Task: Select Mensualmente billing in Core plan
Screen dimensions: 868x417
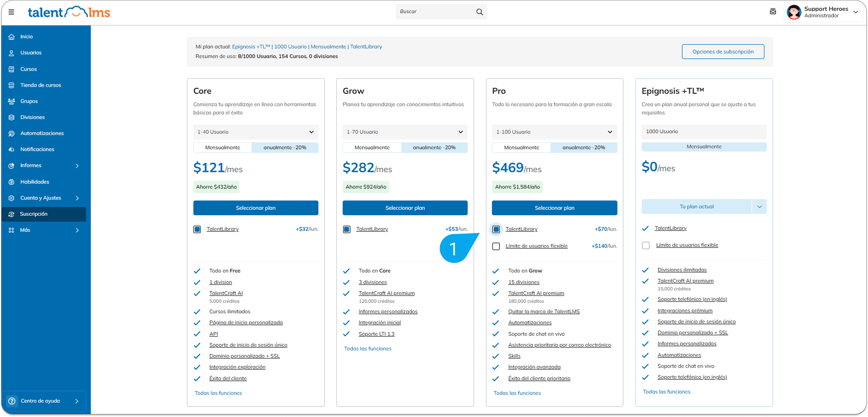Action: (223, 148)
